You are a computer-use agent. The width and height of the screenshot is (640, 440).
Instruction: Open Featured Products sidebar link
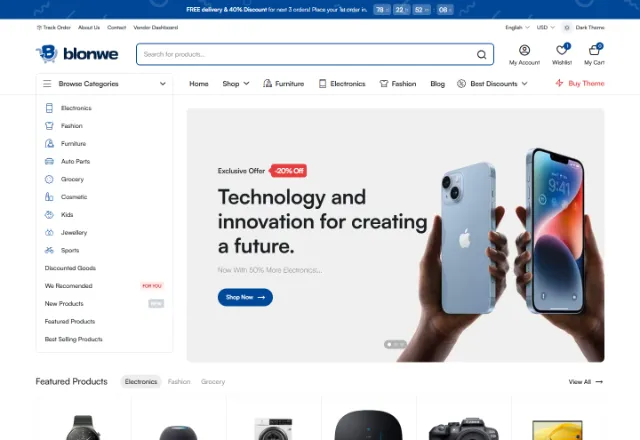click(70, 322)
